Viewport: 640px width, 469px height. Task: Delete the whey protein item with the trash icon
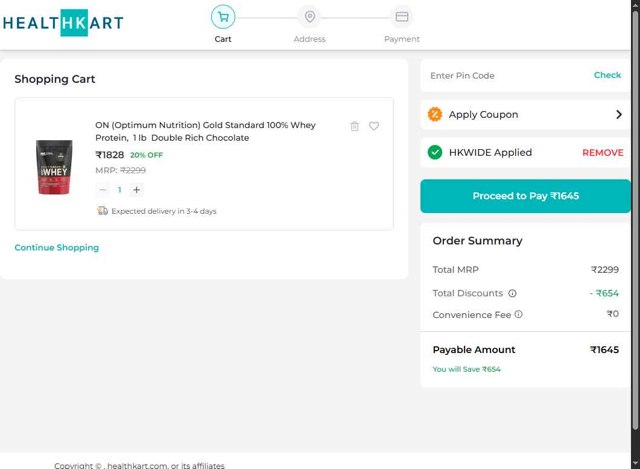click(355, 126)
